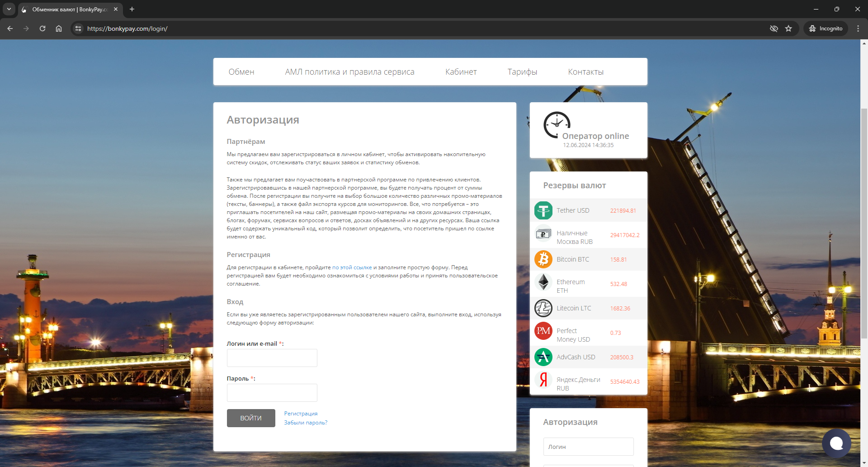The image size is (868, 467).
Task: Bookmark this page with the star icon
Action: coord(788,29)
